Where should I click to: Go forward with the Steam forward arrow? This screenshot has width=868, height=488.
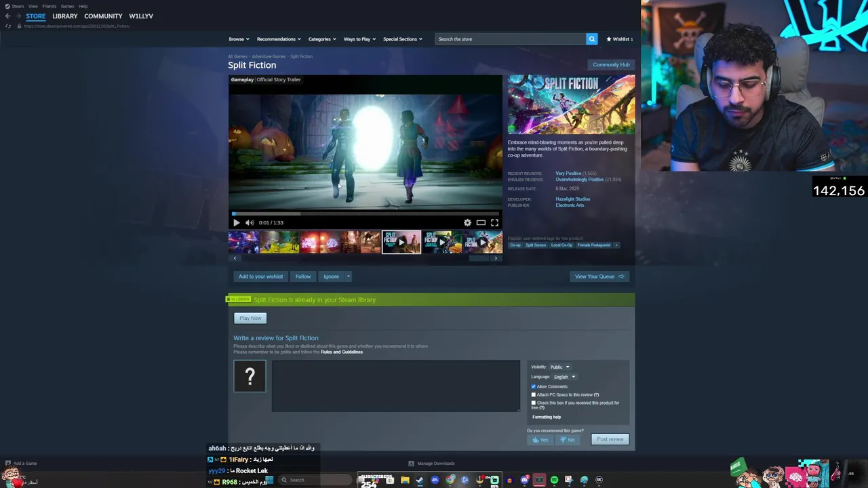[x=18, y=16]
